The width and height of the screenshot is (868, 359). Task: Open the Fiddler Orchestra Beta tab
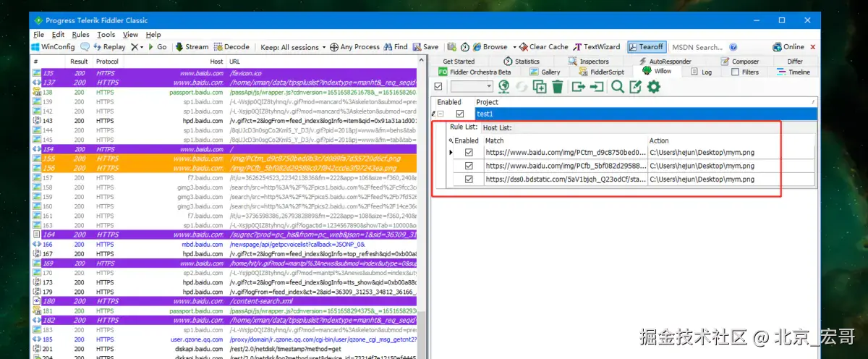coord(475,72)
